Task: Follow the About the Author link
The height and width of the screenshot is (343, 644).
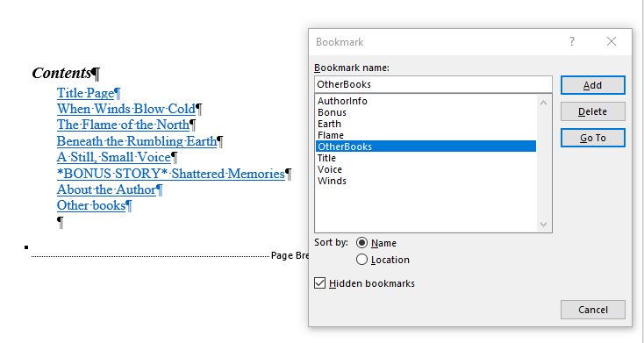Action: tap(107, 189)
